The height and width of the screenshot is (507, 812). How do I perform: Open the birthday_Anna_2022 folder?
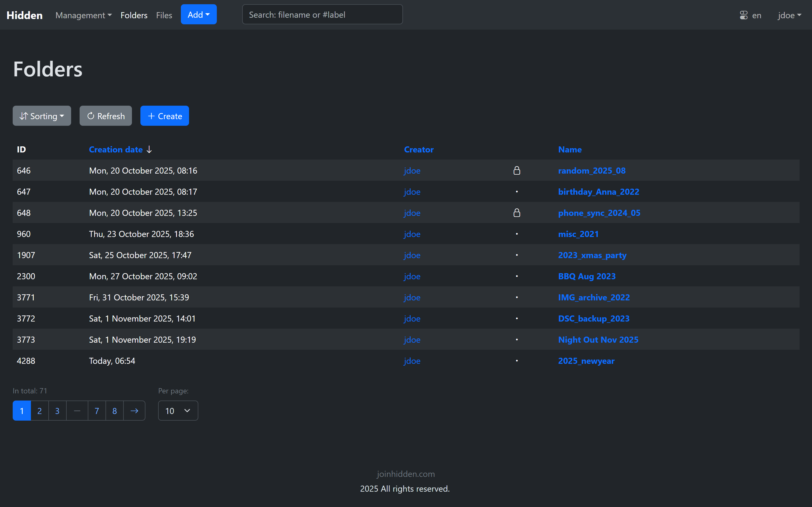598,192
